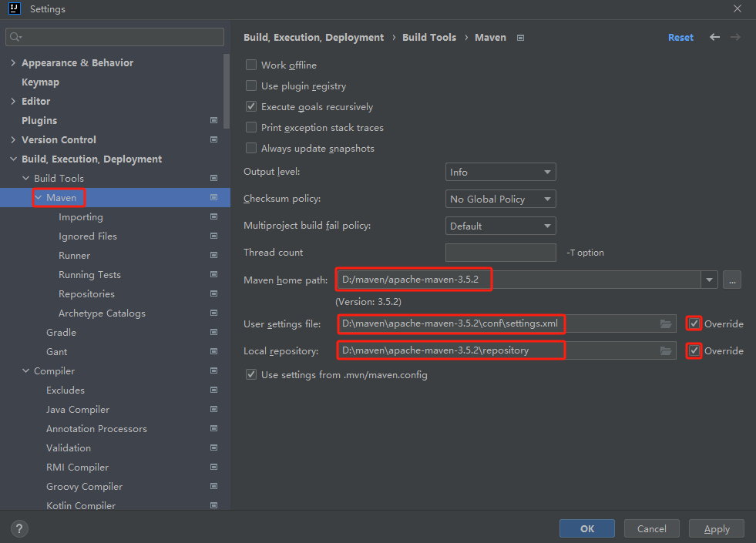Collapse the Build Tools node
756x543 pixels.
coord(25,178)
